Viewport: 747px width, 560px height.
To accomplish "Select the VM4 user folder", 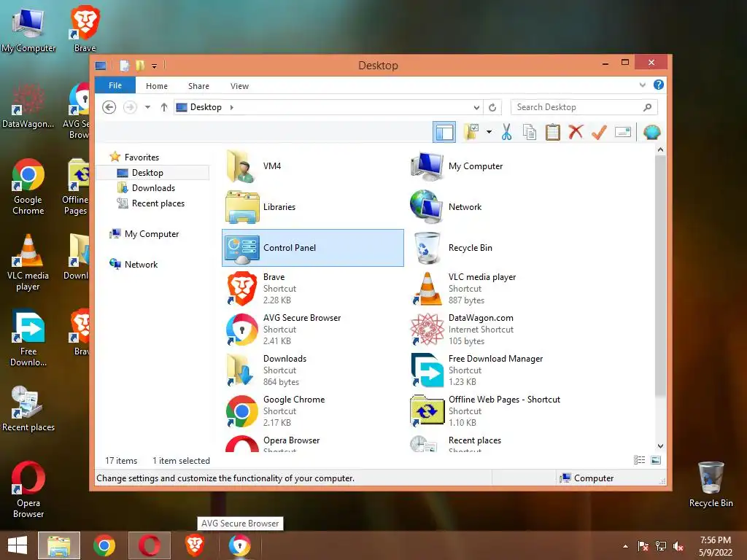I will tap(312, 166).
